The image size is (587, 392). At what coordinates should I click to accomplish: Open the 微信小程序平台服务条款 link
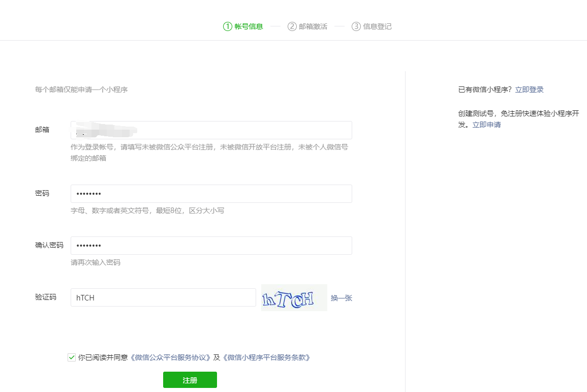coord(266,357)
